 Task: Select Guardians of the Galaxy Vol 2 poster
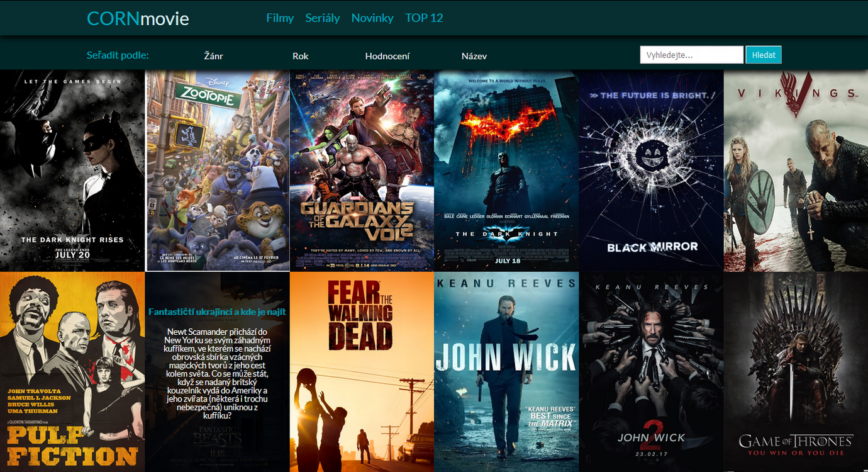pos(362,171)
